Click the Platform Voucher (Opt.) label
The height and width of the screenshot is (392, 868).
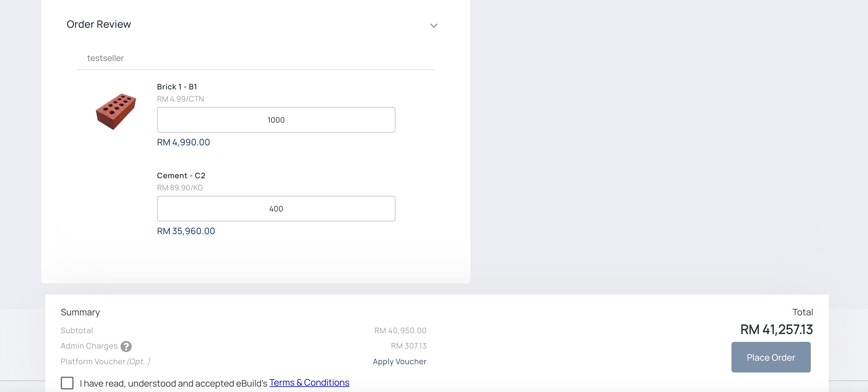pyautogui.click(x=105, y=361)
